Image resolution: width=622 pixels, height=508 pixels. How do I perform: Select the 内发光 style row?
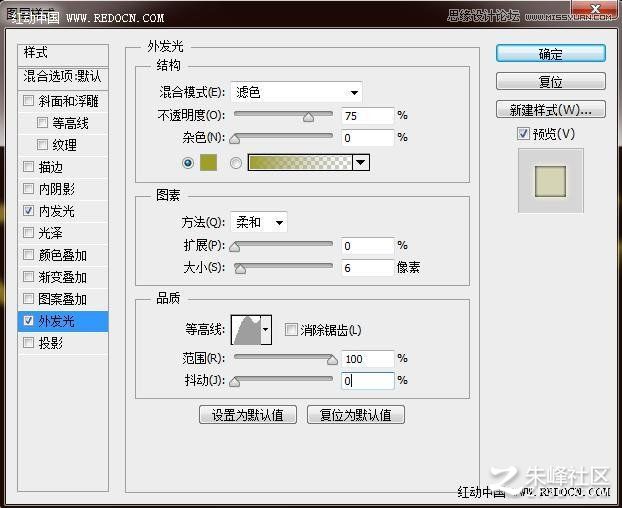pyautogui.click(x=63, y=211)
